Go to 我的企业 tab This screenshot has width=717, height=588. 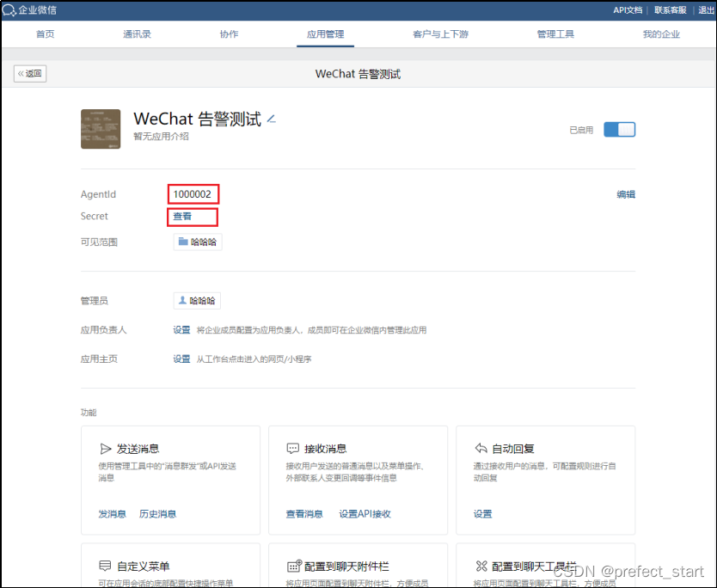coord(661,34)
